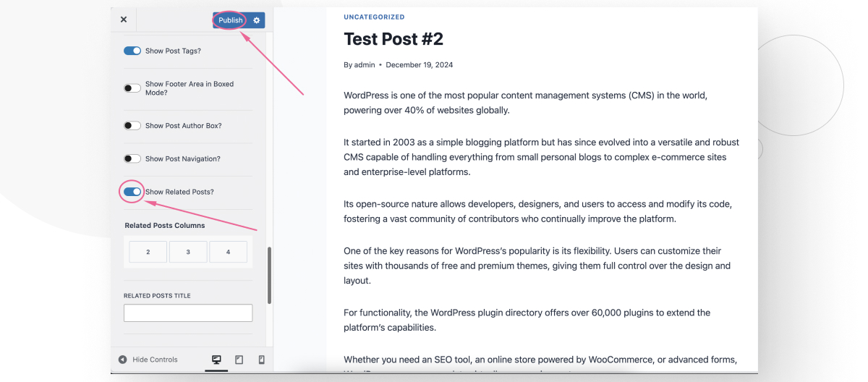Click the Related Posts Columns label
Screen dimensions: 868x382
click(x=165, y=226)
